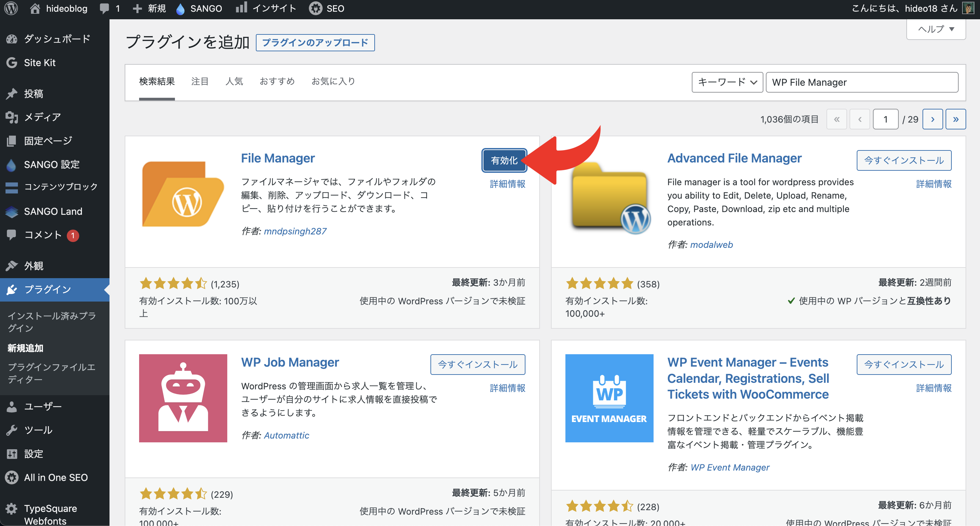Select the 検索結果 tab

[157, 81]
